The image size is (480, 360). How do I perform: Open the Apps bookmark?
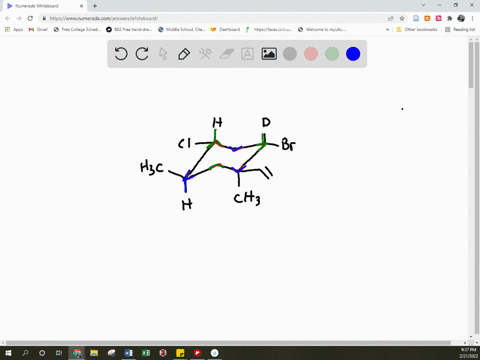pyautogui.click(x=14, y=29)
